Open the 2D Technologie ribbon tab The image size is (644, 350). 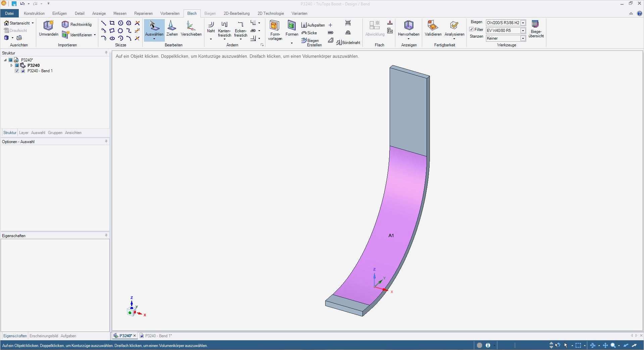(270, 13)
